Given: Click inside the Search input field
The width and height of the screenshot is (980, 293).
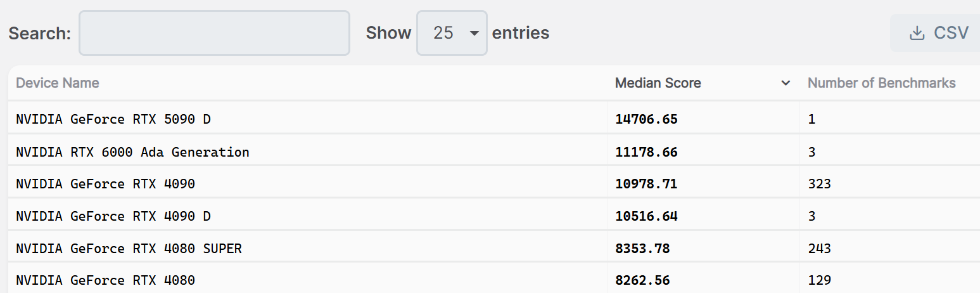Looking at the screenshot, I should point(214,33).
